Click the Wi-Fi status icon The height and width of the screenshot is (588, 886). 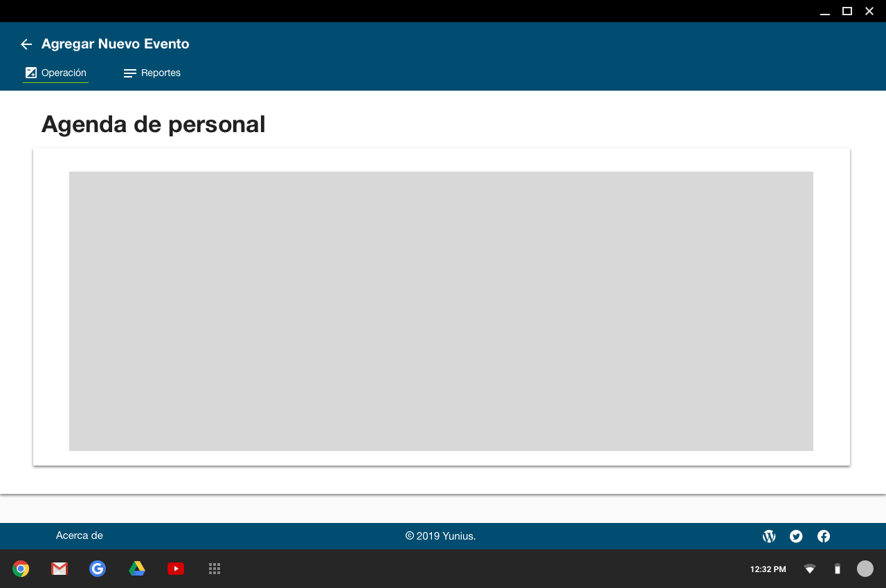(810, 569)
